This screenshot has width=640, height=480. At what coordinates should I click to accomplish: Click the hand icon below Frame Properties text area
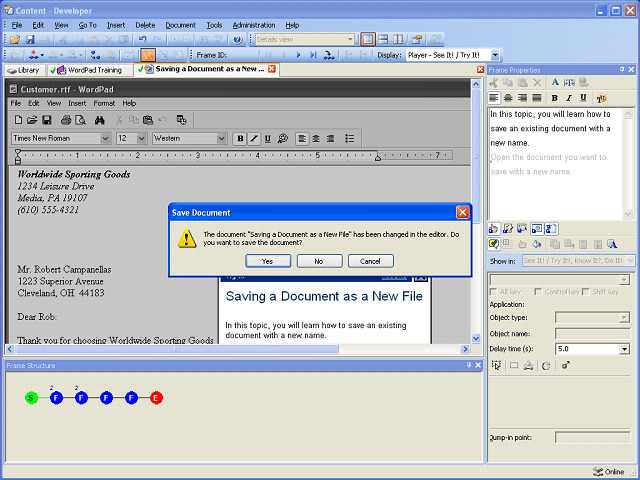tap(493, 229)
